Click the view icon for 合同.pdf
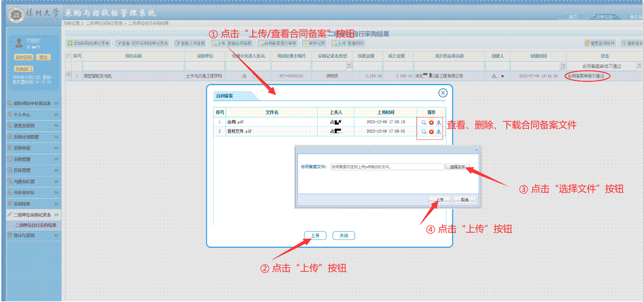The width and height of the screenshot is (644, 302). pos(424,122)
